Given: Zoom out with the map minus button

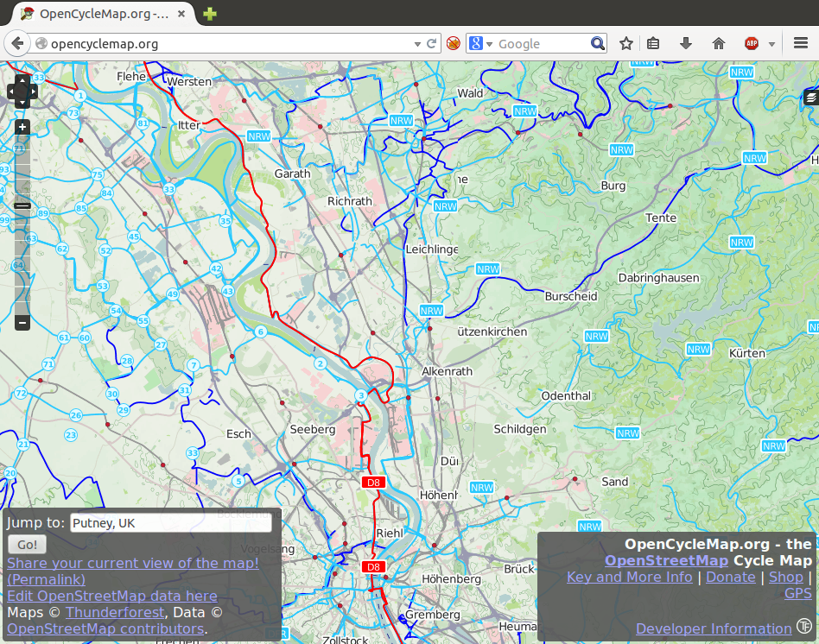Looking at the screenshot, I should tap(22, 323).
